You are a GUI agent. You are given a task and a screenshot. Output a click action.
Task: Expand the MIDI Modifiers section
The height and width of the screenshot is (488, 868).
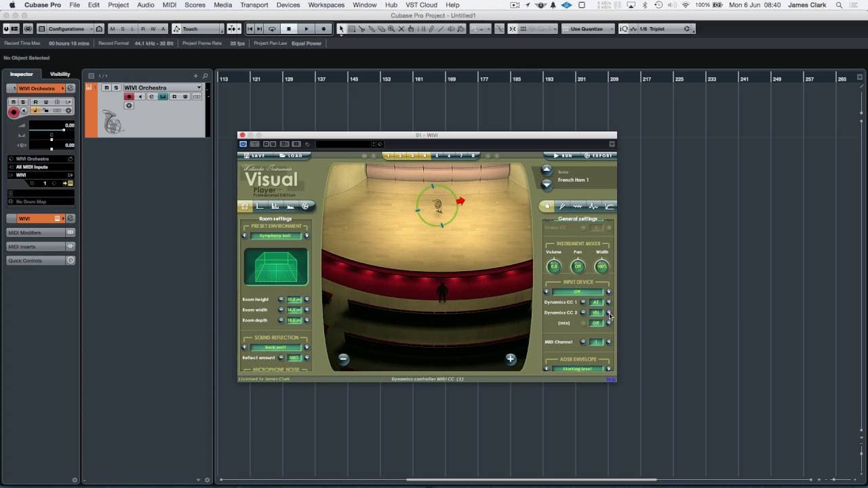click(x=41, y=232)
